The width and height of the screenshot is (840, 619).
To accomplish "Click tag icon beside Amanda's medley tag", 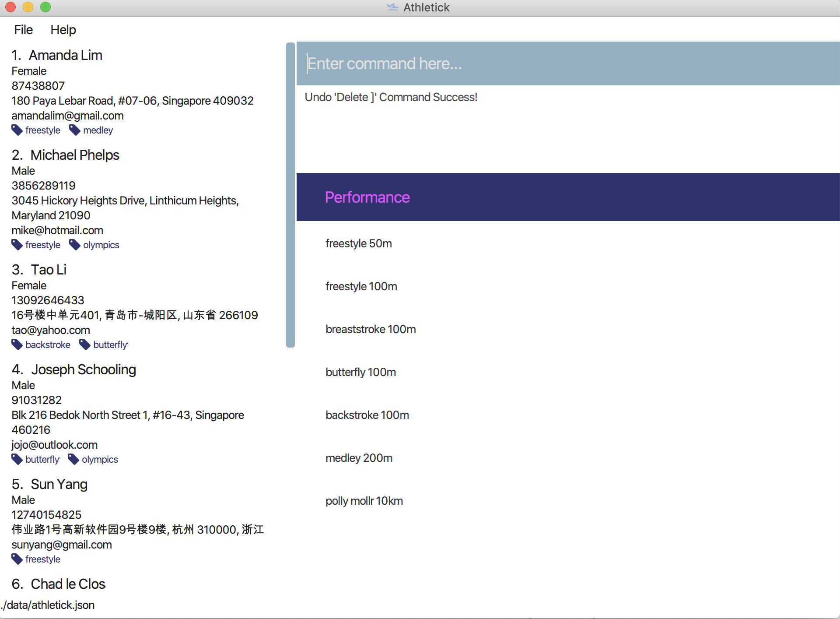I will click(75, 130).
